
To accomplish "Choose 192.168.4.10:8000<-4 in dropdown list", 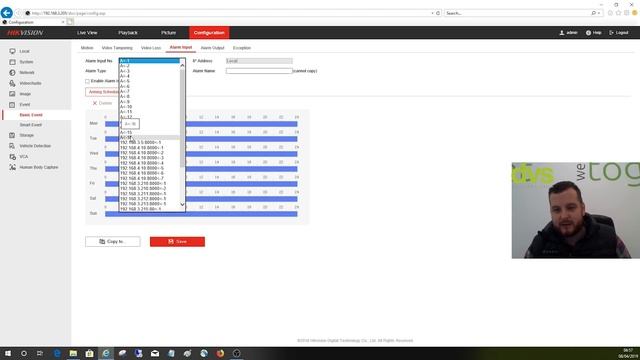I will (149, 163).
